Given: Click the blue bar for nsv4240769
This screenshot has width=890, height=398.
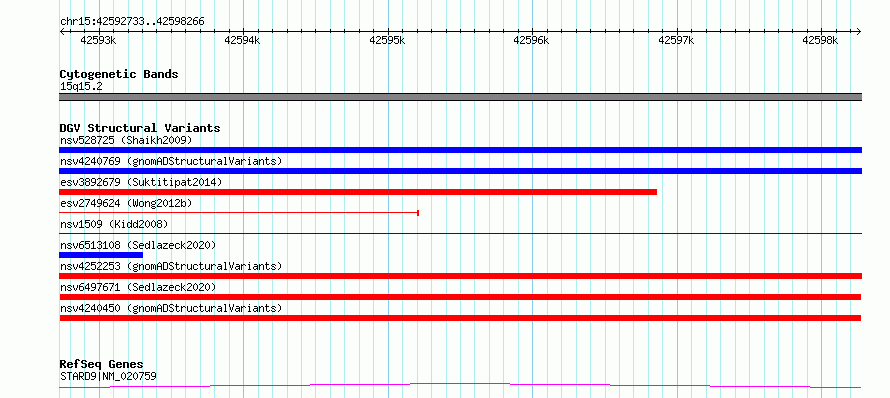Looking at the screenshot, I should 460,171.
